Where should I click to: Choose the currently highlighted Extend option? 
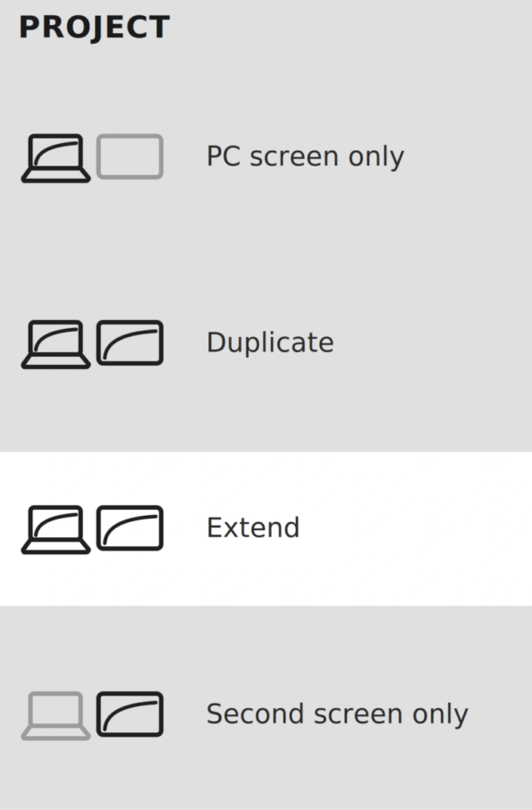point(266,529)
